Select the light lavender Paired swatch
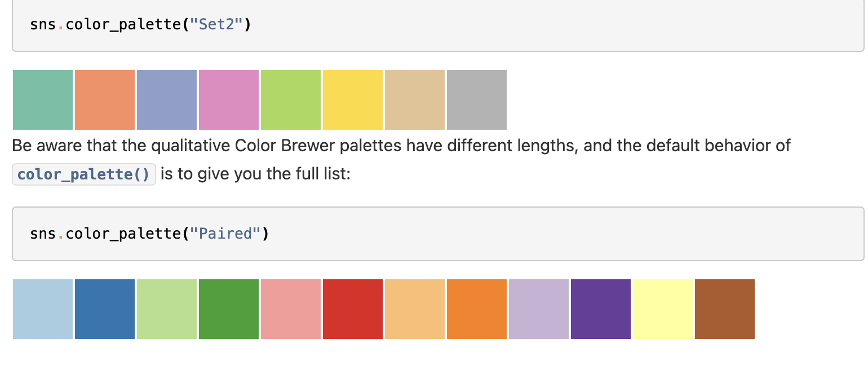Viewport: 868px width, 378px height. point(539,309)
